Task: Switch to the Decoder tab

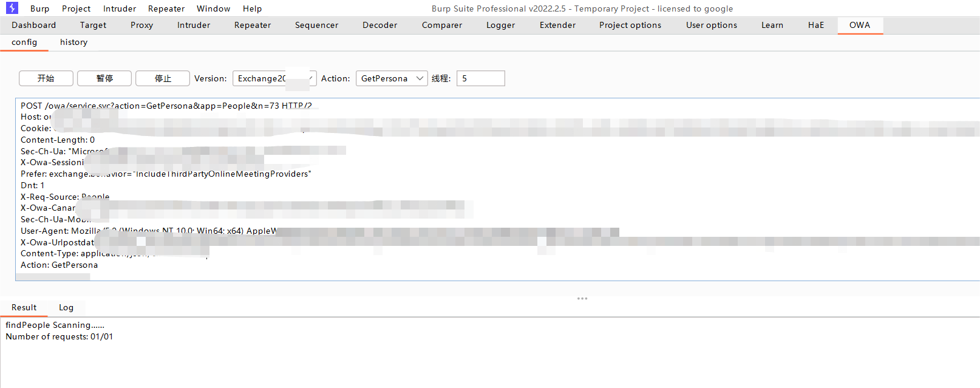Action: 379,25
